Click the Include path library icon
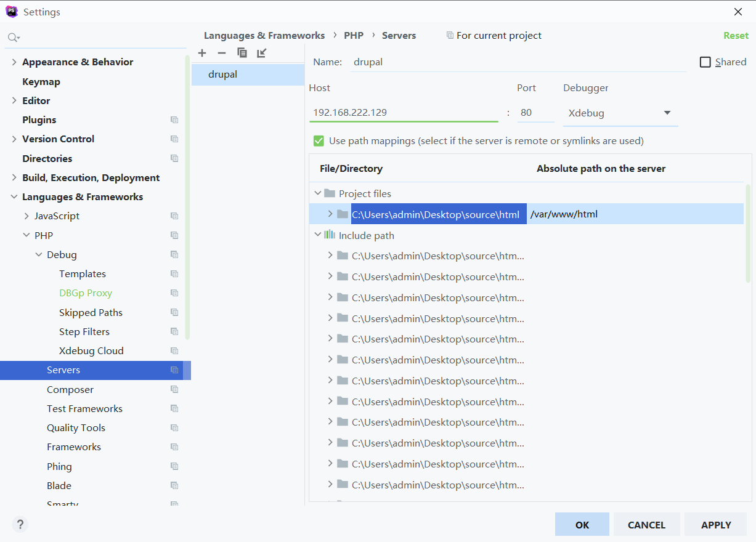The width and height of the screenshot is (756, 542). (330, 235)
